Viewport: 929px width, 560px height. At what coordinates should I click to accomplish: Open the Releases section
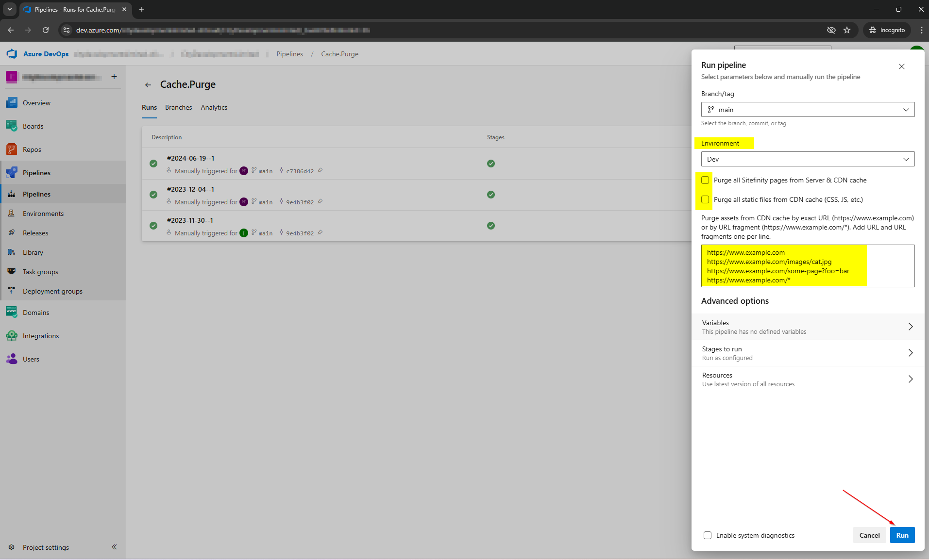pos(35,232)
